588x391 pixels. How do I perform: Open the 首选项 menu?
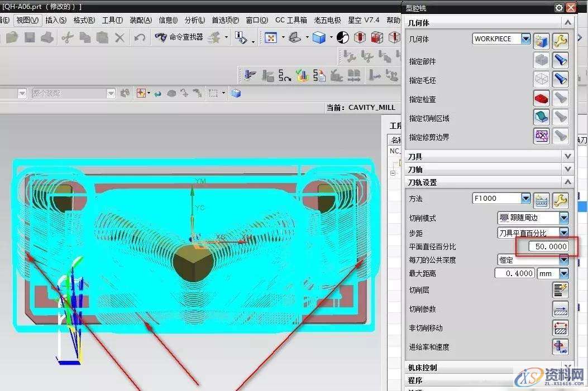coord(224,19)
